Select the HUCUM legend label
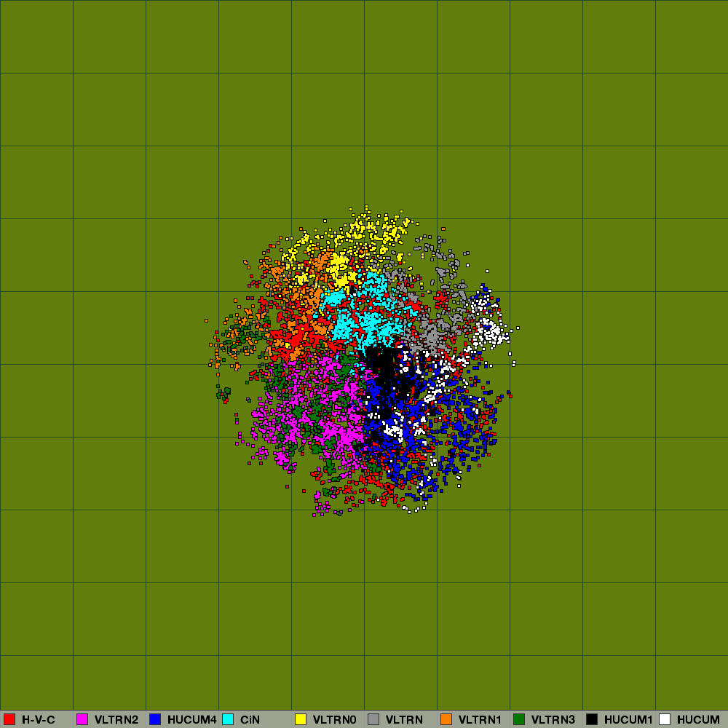This screenshot has width=728, height=728. [698, 720]
